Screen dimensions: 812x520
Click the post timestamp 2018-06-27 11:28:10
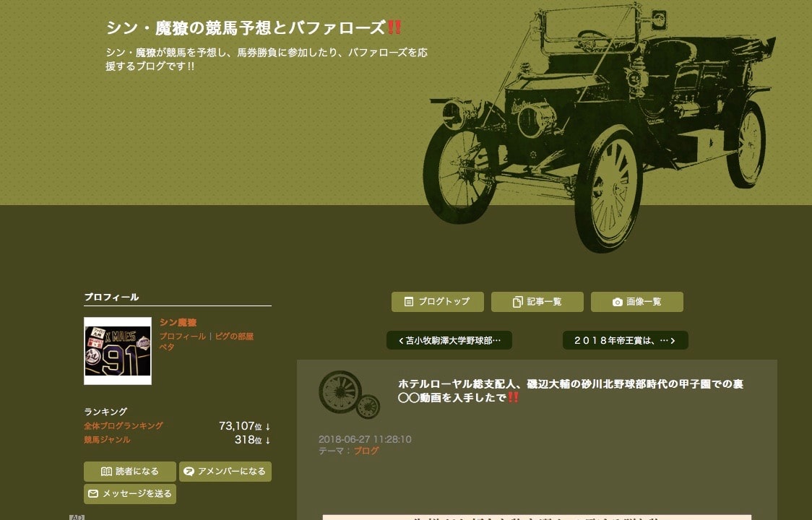[x=365, y=439]
